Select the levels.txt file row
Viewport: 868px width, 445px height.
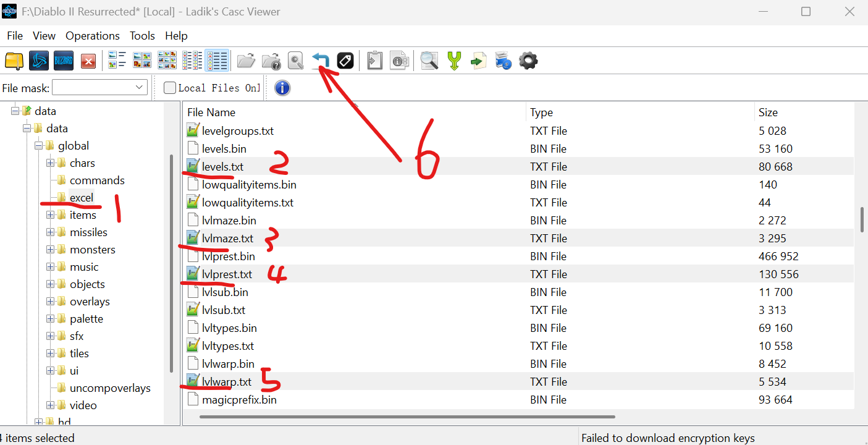pyautogui.click(x=519, y=167)
